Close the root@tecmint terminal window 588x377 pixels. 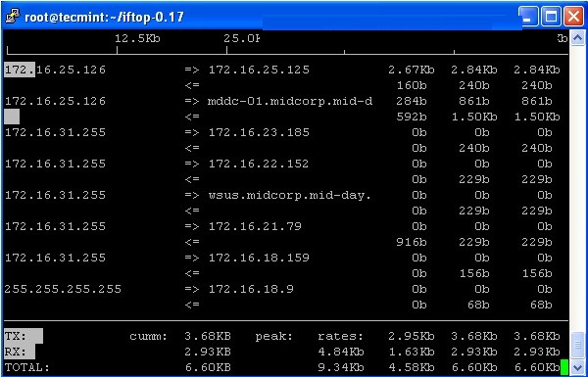point(573,17)
